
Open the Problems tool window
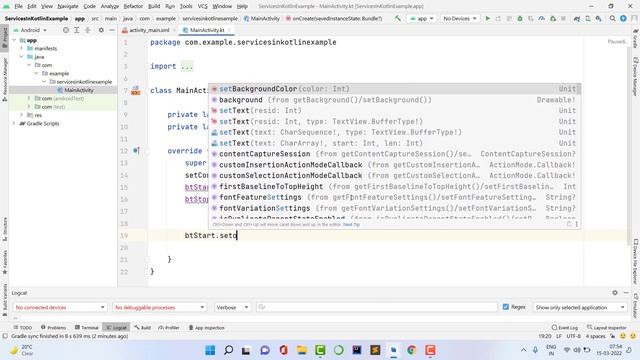(x=53, y=327)
